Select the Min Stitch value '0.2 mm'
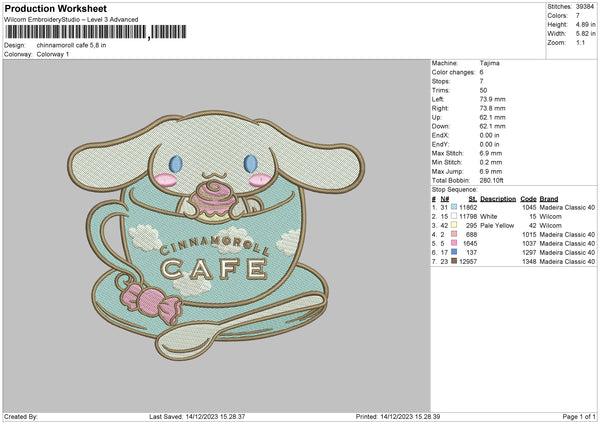This screenshot has width=600, height=424. (491, 163)
